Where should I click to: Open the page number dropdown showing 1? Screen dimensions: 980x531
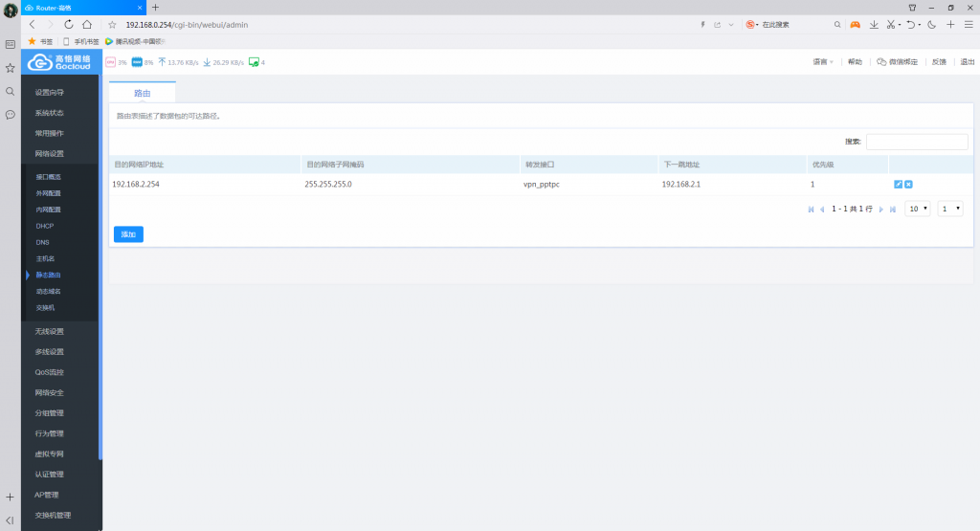(950, 209)
